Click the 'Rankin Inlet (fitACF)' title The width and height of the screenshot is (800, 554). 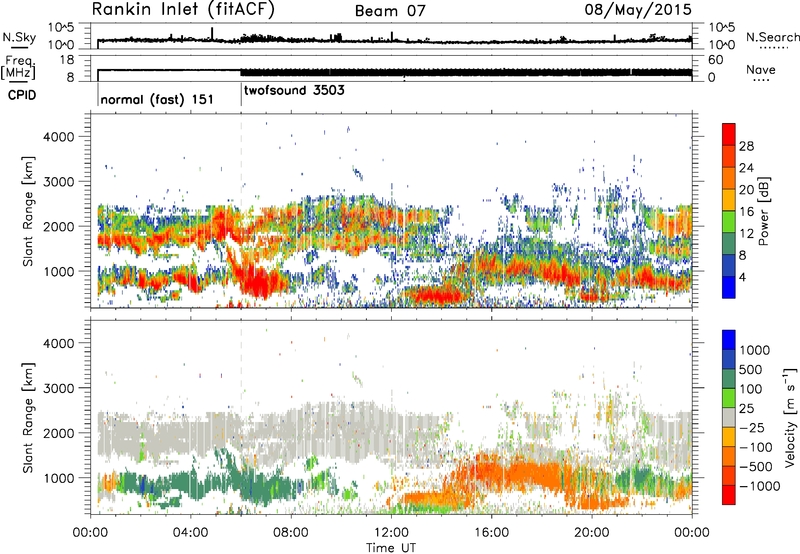click(x=183, y=9)
